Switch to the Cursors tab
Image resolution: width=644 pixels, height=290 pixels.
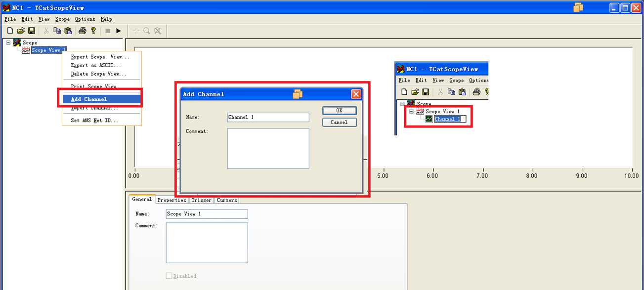click(226, 200)
